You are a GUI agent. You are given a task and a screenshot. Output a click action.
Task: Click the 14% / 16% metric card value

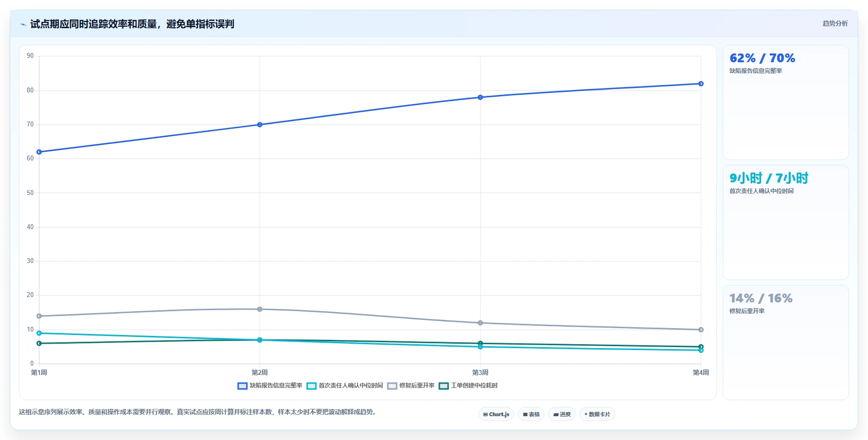(x=761, y=298)
